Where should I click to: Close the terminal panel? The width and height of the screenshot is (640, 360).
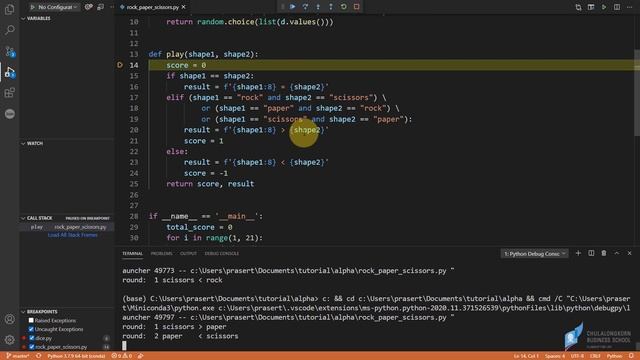tap(629, 253)
